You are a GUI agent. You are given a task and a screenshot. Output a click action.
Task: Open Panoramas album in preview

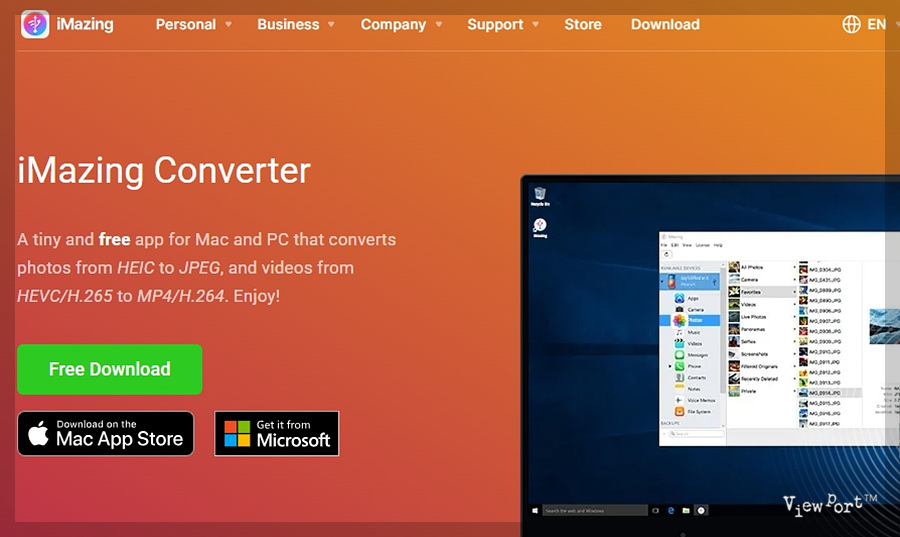click(752, 329)
